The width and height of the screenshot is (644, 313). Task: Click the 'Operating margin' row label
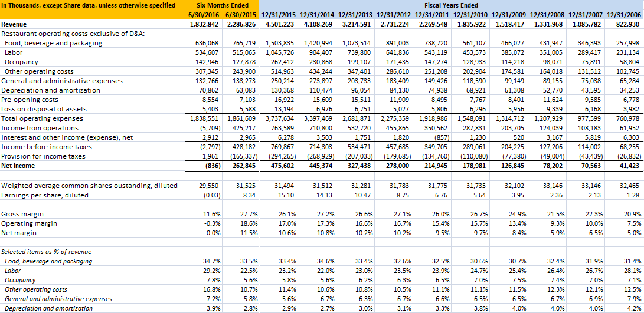pyautogui.click(x=29, y=223)
